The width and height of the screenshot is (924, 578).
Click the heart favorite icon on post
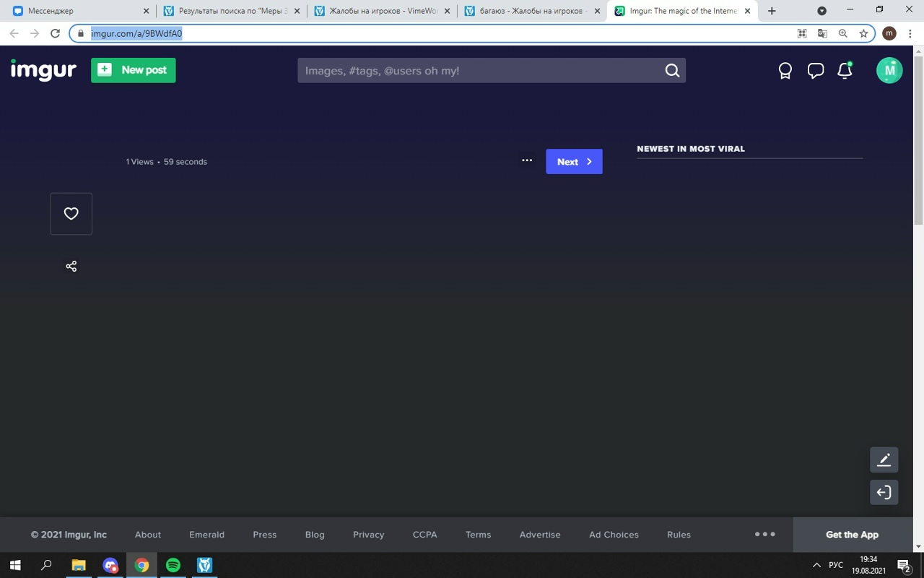tap(71, 214)
